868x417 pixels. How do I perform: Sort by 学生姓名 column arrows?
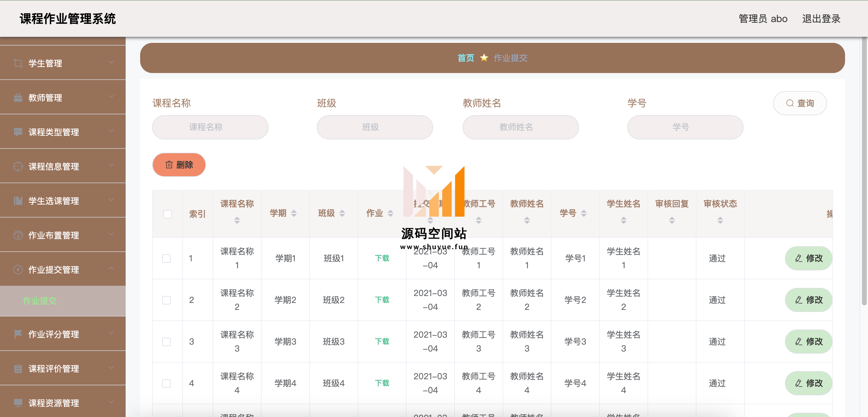pyautogui.click(x=623, y=220)
